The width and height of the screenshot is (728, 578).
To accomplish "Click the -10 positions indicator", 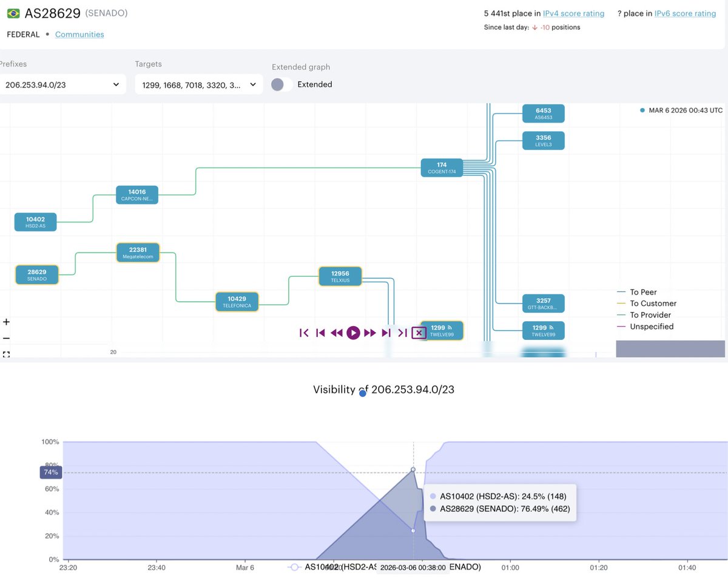I will coord(556,27).
